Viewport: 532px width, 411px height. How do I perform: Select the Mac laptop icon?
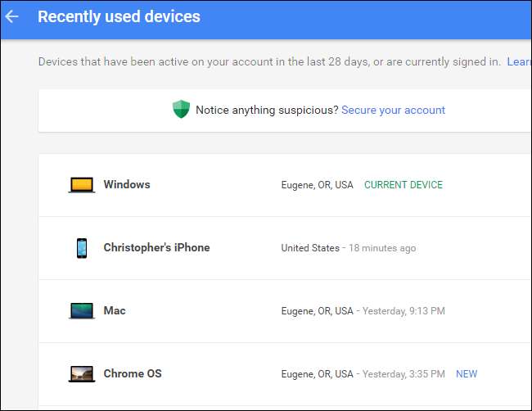pos(81,311)
